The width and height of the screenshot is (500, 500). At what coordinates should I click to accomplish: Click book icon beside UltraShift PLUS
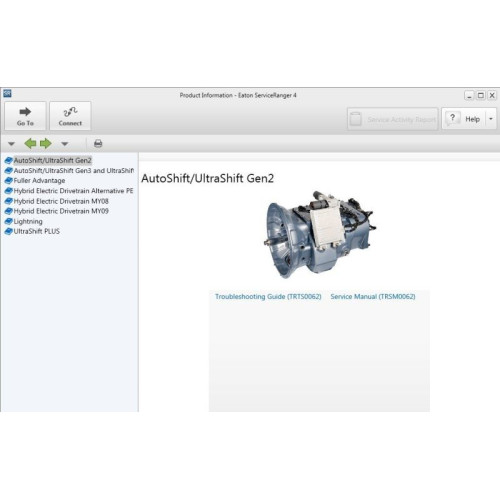(8, 231)
